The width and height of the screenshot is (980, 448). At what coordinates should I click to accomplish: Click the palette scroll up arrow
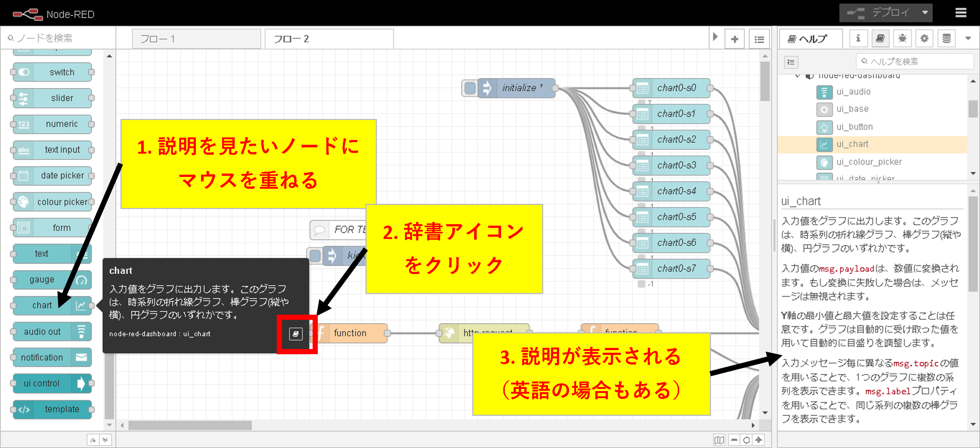(x=109, y=56)
